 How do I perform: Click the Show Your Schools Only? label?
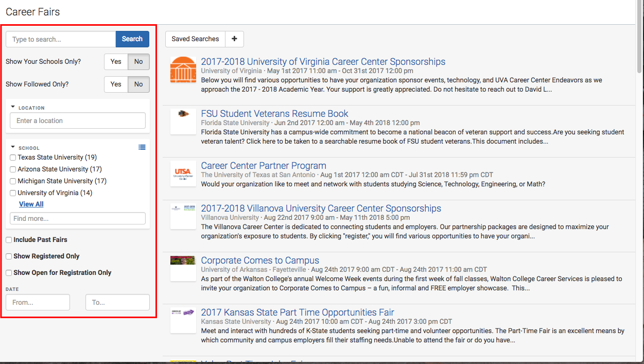pos(43,62)
